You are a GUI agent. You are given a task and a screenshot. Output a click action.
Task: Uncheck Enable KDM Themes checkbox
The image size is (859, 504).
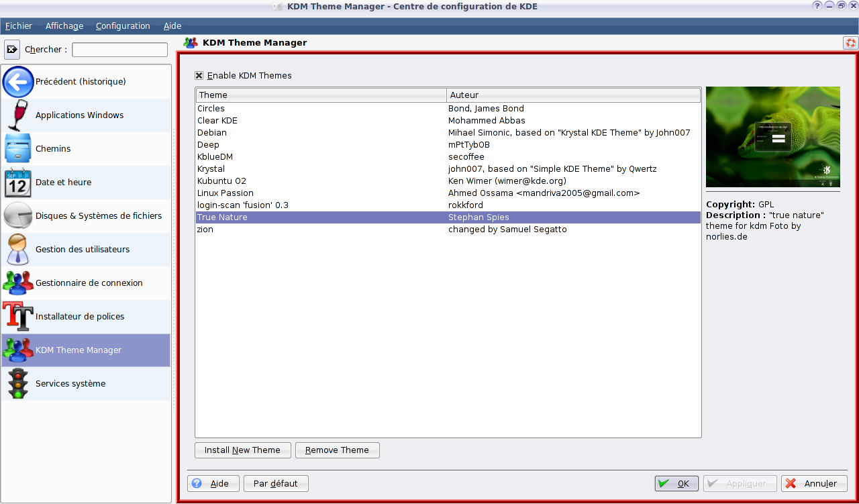199,76
